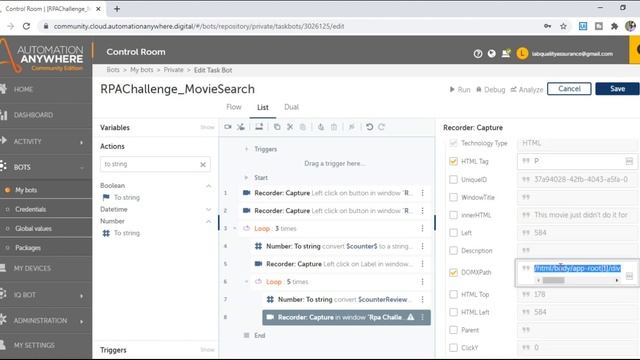Expand the IQ BOT sidebar menu
The image size is (640, 360).
pyautogui.click(x=81, y=295)
